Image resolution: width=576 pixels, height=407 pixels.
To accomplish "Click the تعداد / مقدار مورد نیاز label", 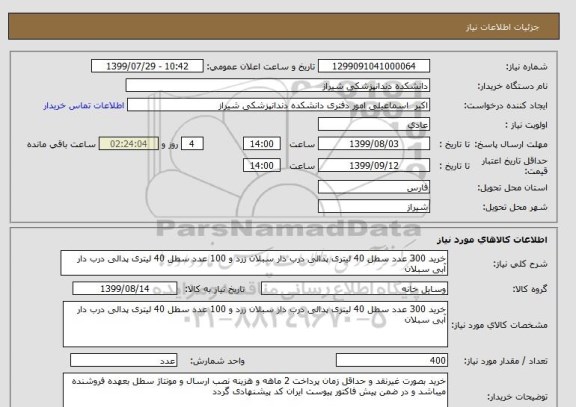I will 505,361.
